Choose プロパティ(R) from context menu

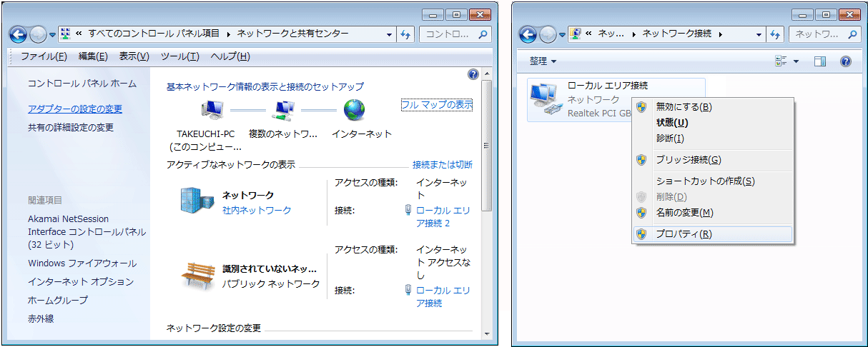point(713,234)
